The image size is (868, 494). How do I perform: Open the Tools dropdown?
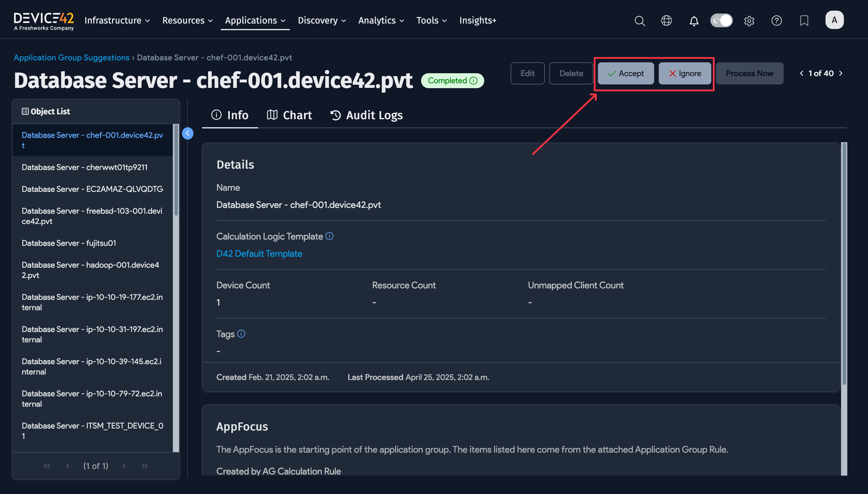click(x=431, y=20)
